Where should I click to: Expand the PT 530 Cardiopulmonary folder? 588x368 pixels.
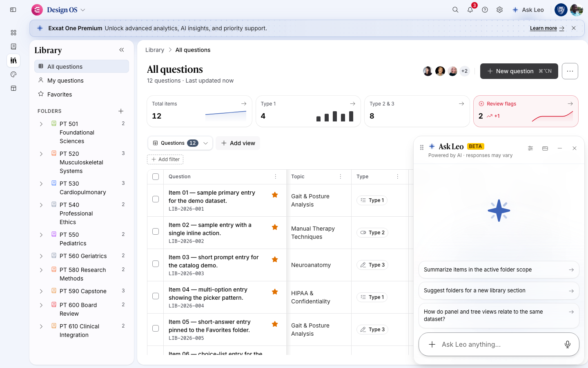coord(41,184)
